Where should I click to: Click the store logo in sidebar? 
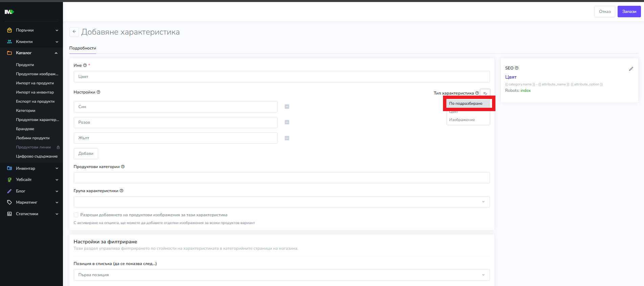click(9, 12)
